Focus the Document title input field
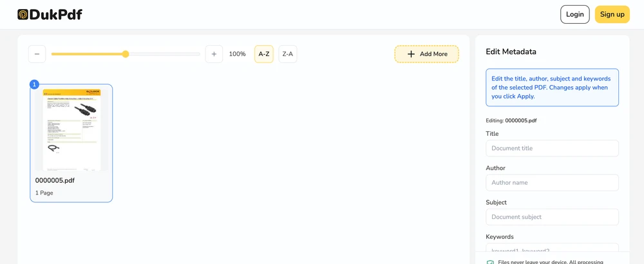 click(x=552, y=148)
